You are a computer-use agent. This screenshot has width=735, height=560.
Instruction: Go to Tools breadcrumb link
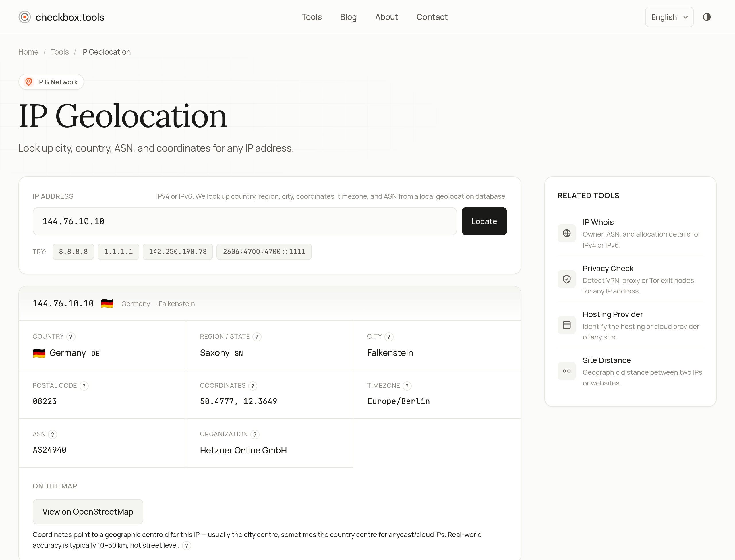click(x=60, y=52)
